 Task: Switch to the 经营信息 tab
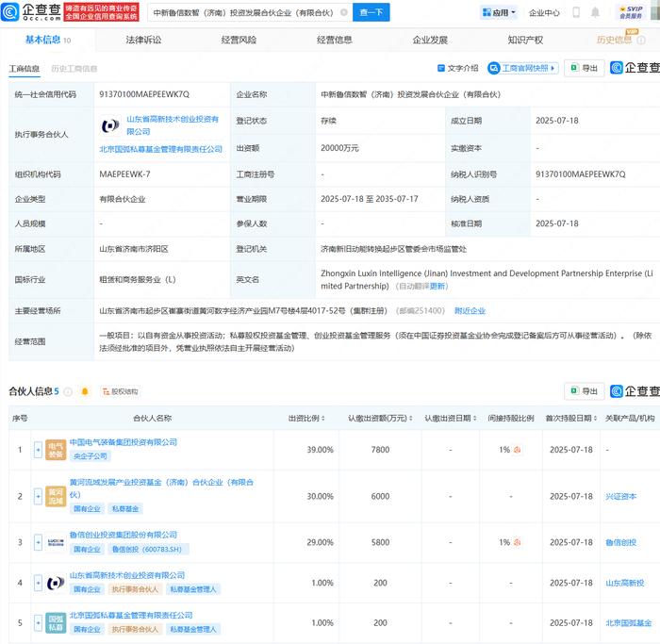pyautogui.click(x=334, y=40)
